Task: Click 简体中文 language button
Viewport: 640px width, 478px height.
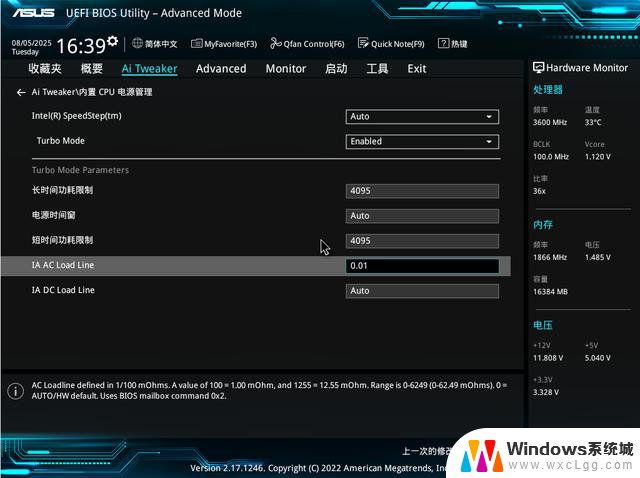Action: point(161,44)
